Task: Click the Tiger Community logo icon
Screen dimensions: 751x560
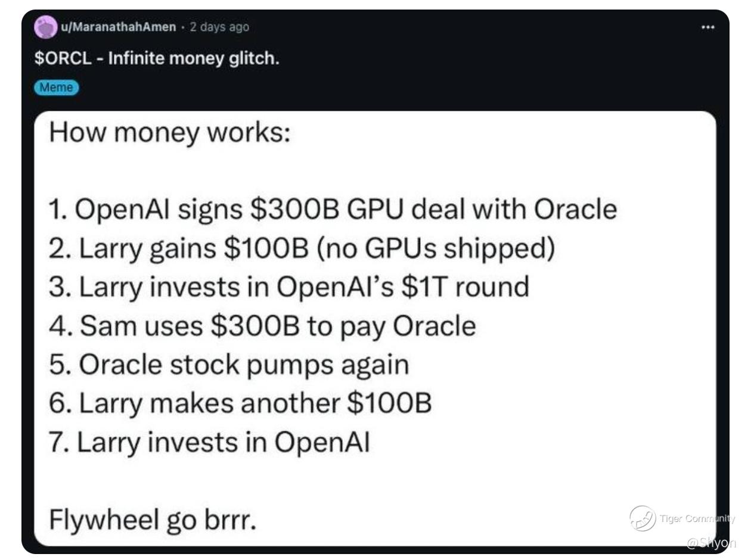Action: [643, 518]
